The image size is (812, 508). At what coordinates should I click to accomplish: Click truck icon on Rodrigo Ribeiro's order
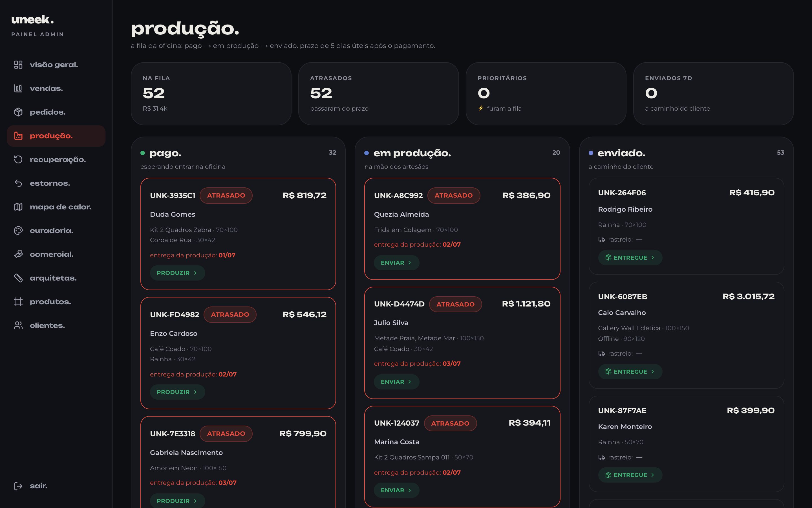601,240
